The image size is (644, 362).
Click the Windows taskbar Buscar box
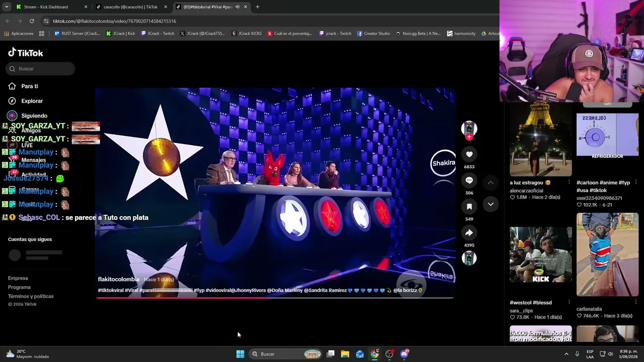pos(286,354)
